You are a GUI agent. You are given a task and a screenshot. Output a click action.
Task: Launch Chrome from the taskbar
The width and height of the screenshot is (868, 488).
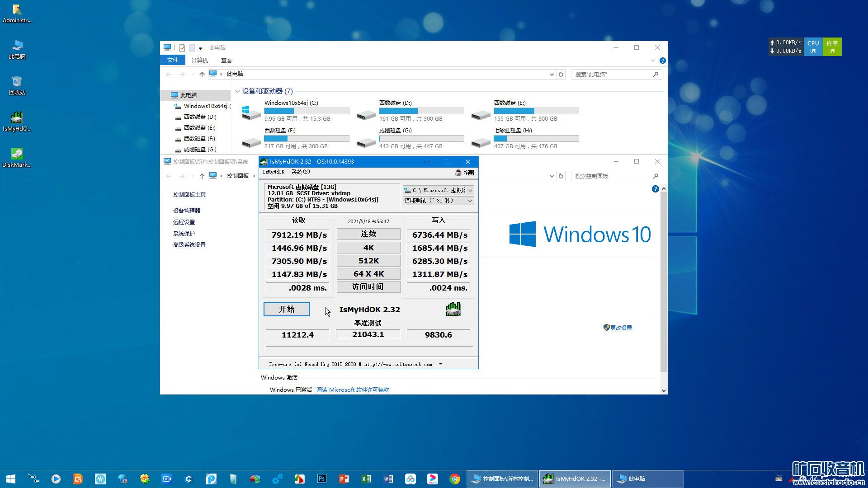coord(455,479)
